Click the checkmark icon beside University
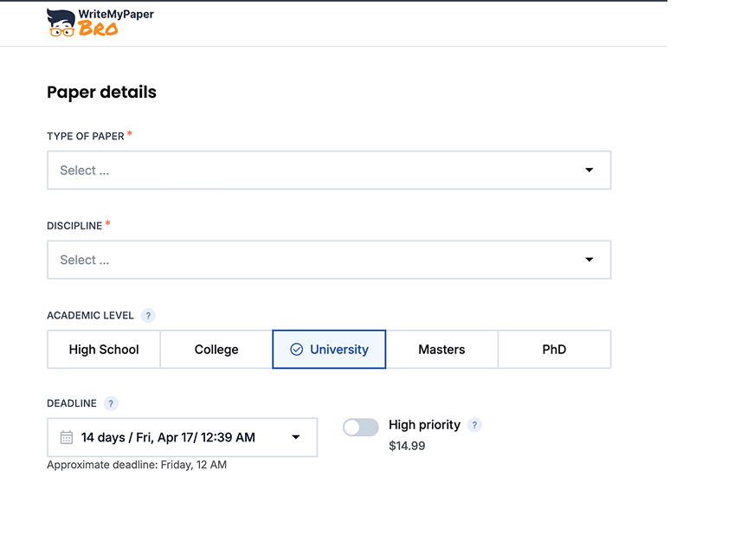754x560 pixels. [x=296, y=350]
